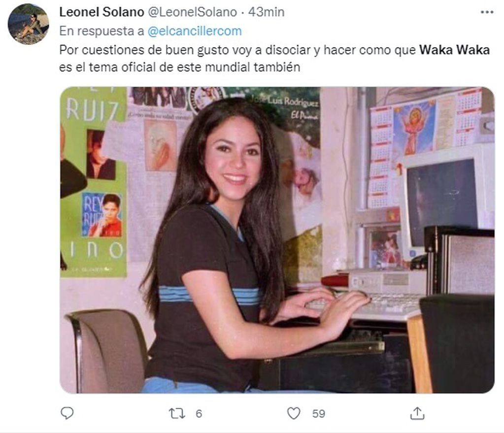Image resolution: width=504 pixels, height=433 pixels.
Task: View the like count of 59
Action: pyautogui.click(x=319, y=414)
